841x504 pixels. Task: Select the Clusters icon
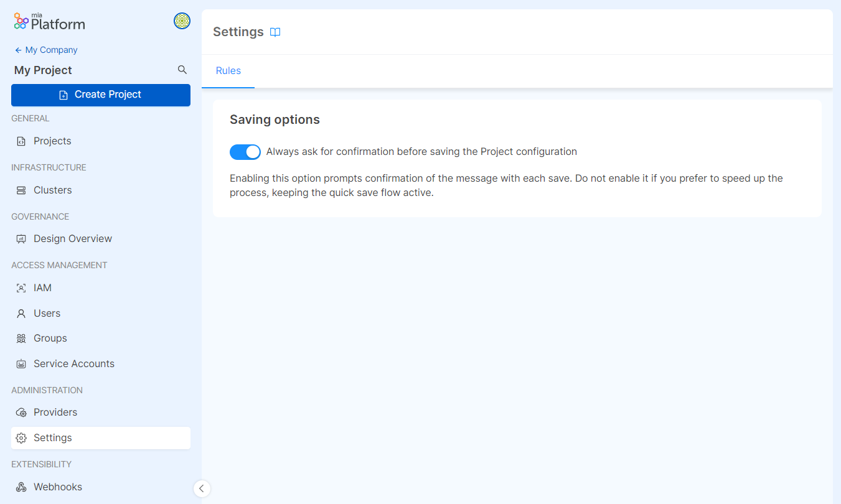22,190
